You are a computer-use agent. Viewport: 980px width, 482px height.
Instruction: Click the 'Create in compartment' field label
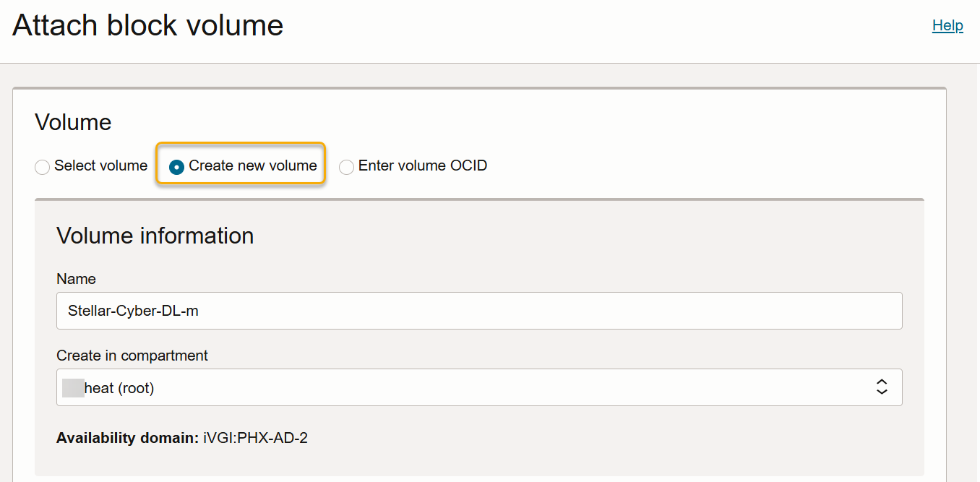tap(132, 356)
